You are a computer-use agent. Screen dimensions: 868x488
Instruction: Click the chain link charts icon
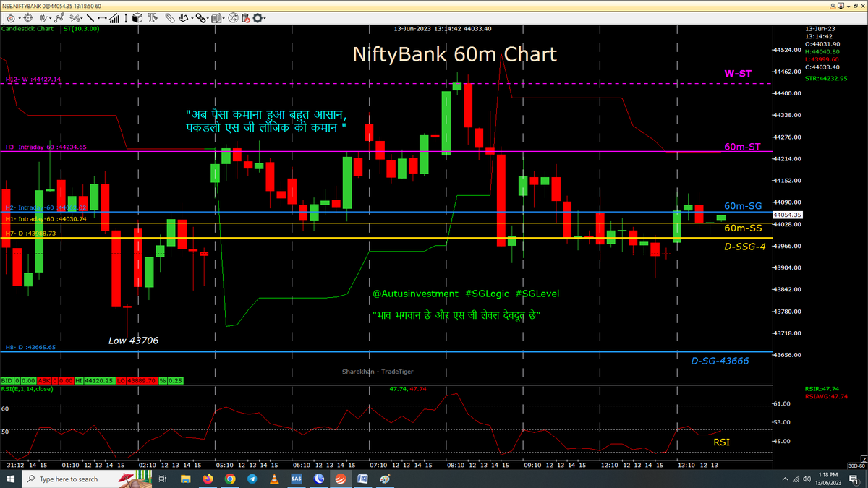tap(200, 17)
